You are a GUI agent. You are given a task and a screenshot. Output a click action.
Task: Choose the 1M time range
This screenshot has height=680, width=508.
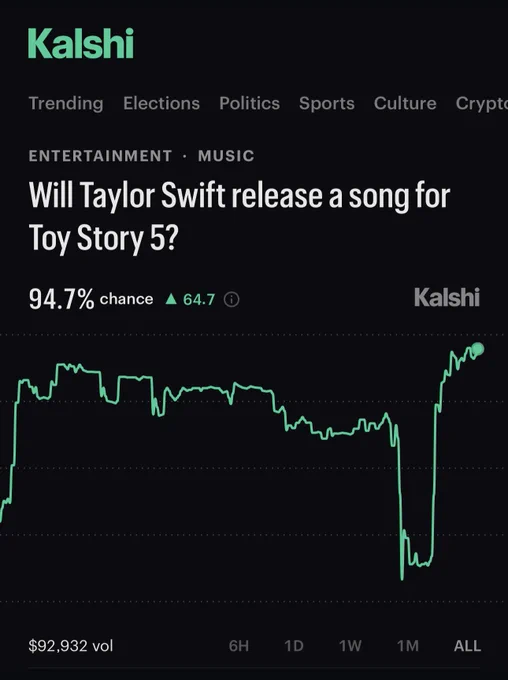(x=408, y=646)
